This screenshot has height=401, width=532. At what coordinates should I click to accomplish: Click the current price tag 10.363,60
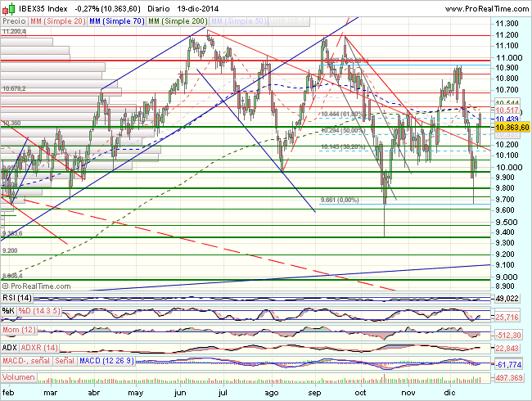point(512,127)
